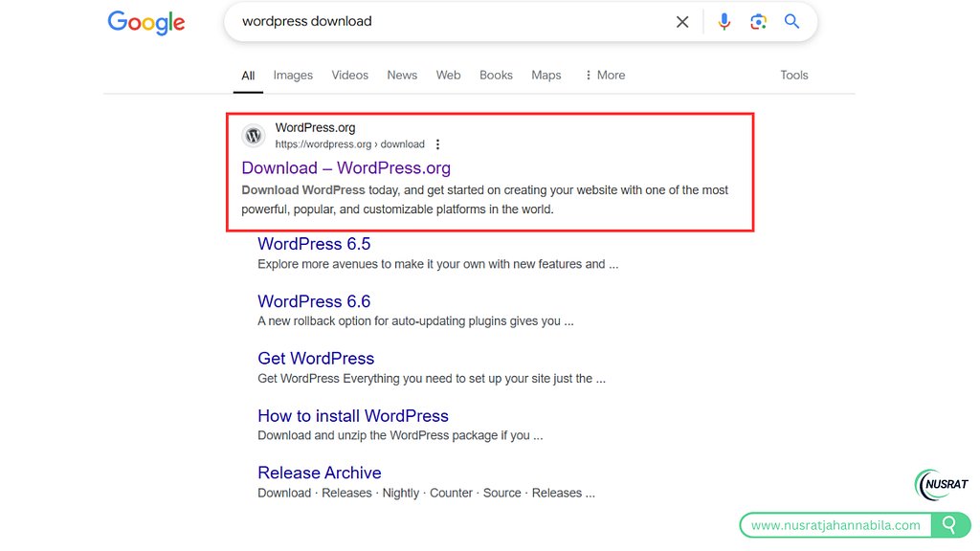This screenshot has width=980, height=551.
Task: Open the WordPress 6.5 sitelink
Action: pos(314,244)
